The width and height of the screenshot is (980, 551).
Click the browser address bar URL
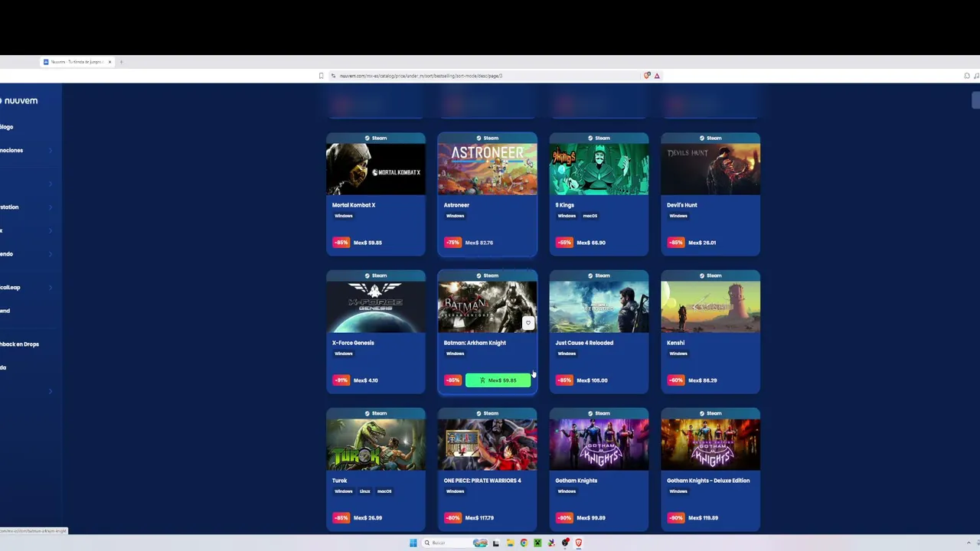[421, 76]
